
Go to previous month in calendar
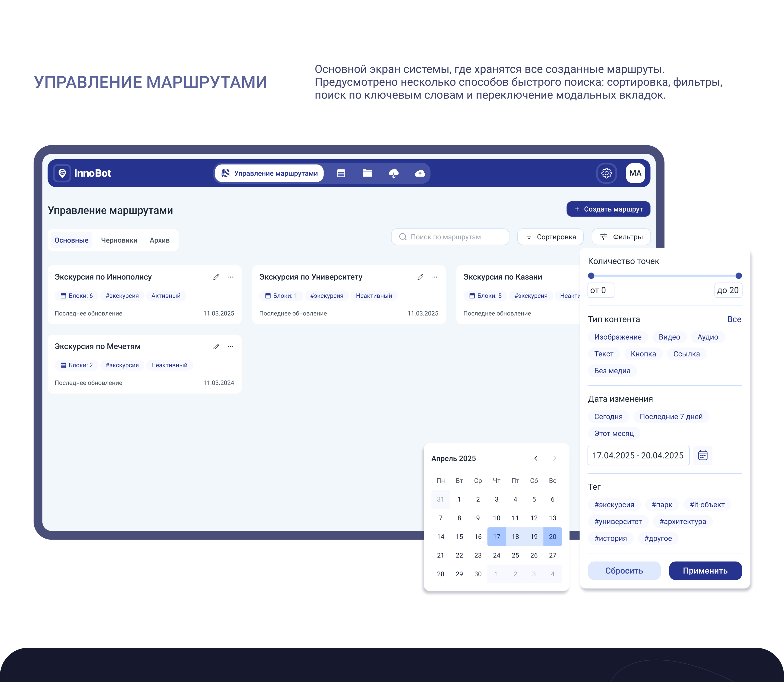[x=536, y=458]
